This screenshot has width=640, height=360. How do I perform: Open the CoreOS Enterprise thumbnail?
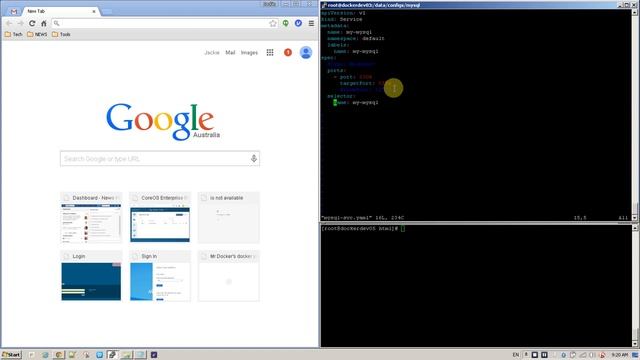pos(160,217)
